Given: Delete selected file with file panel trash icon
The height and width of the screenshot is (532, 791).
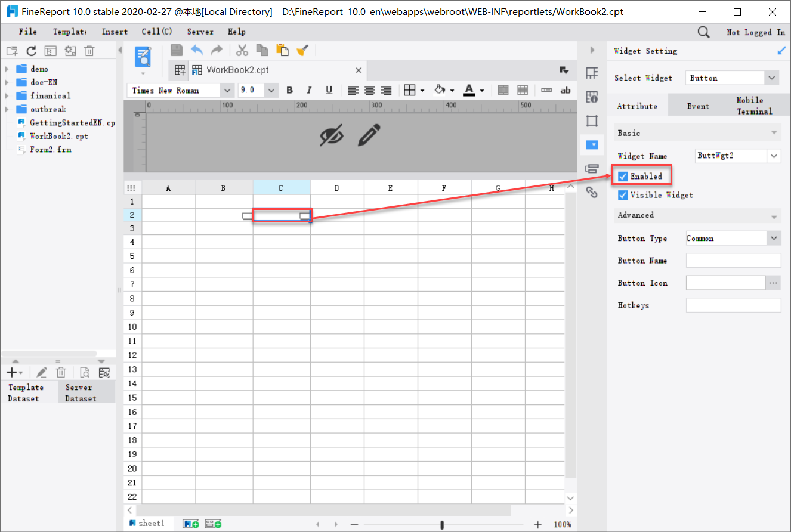Looking at the screenshot, I should [x=89, y=51].
